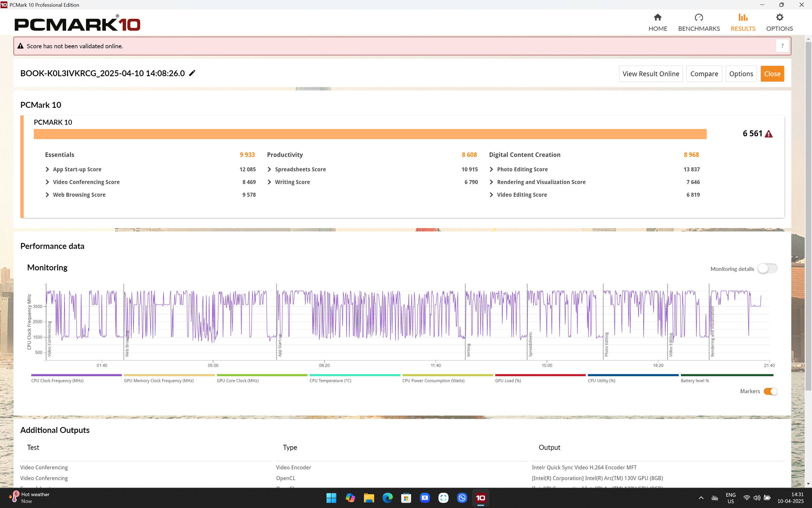Click the vertical scrollbar thumb
This screenshot has width=812, height=508.
click(808, 216)
